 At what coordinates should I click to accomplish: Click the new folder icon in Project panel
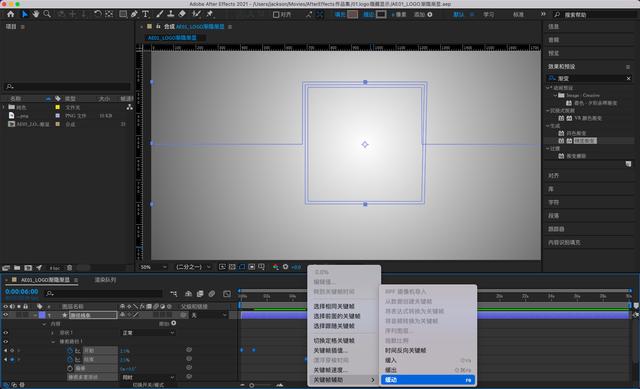[17, 268]
